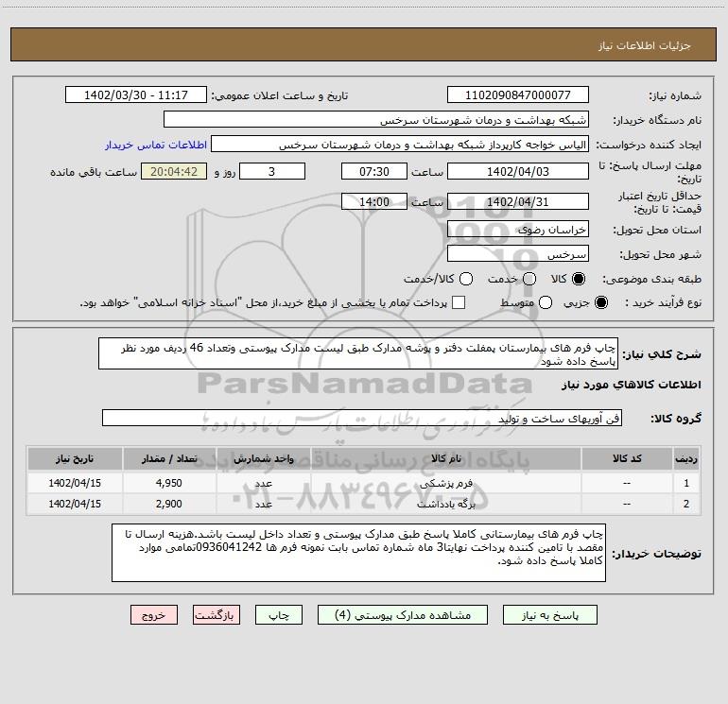Toggle the Islamic treasury payment checkbox
The height and width of the screenshot is (704, 728).
(459, 302)
